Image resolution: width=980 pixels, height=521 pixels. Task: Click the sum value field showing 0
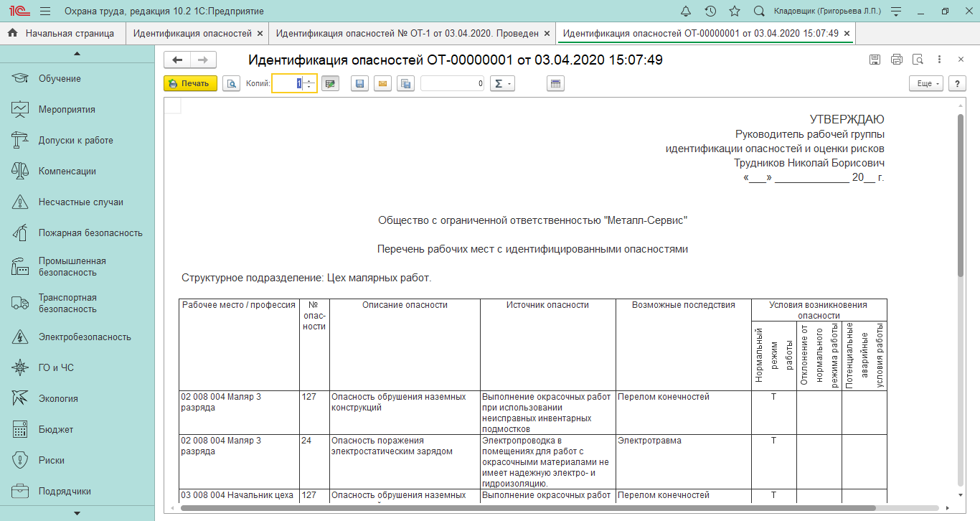(x=453, y=84)
